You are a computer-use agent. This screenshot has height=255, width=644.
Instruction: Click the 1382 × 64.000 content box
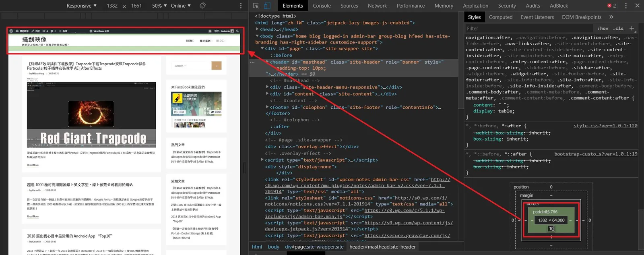[551, 220]
